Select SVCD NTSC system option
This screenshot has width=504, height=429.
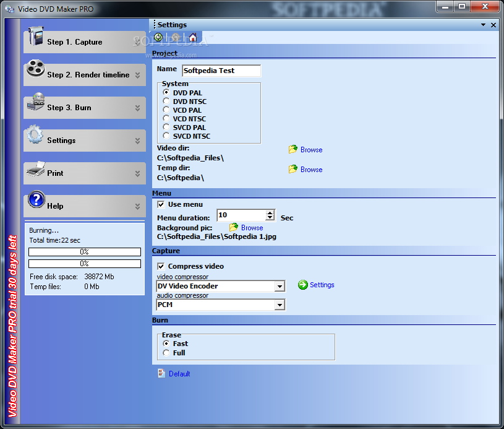tap(166, 136)
